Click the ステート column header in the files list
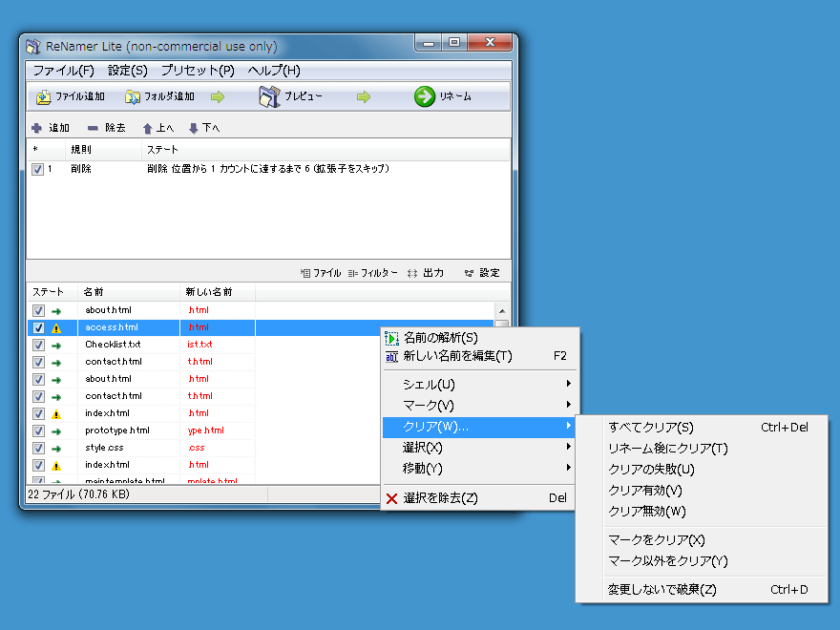Viewport: 840px width, 630px height. [x=52, y=292]
